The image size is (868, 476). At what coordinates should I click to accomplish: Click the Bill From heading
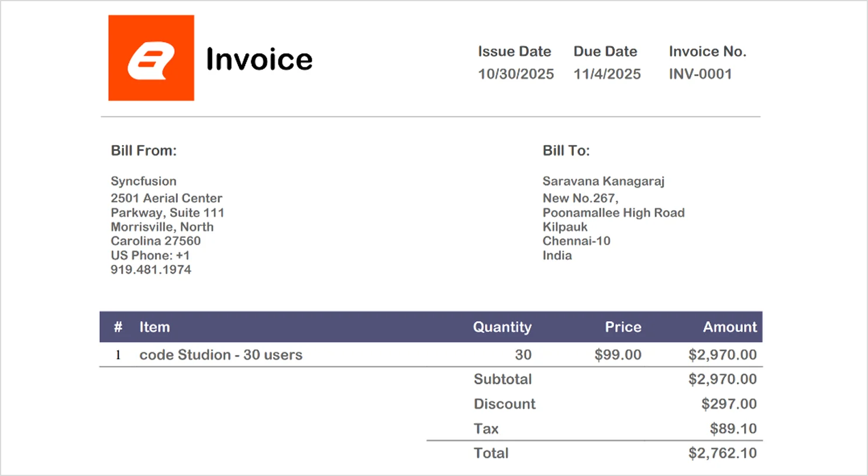pyautogui.click(x=143, y=151)
